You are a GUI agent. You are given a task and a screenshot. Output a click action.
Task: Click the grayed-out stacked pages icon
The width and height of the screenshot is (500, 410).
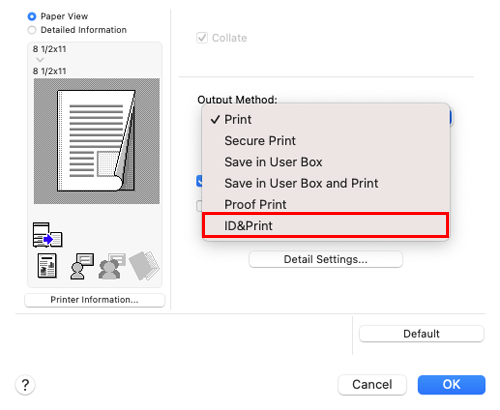pyautogui.click(x=144, y=266)
